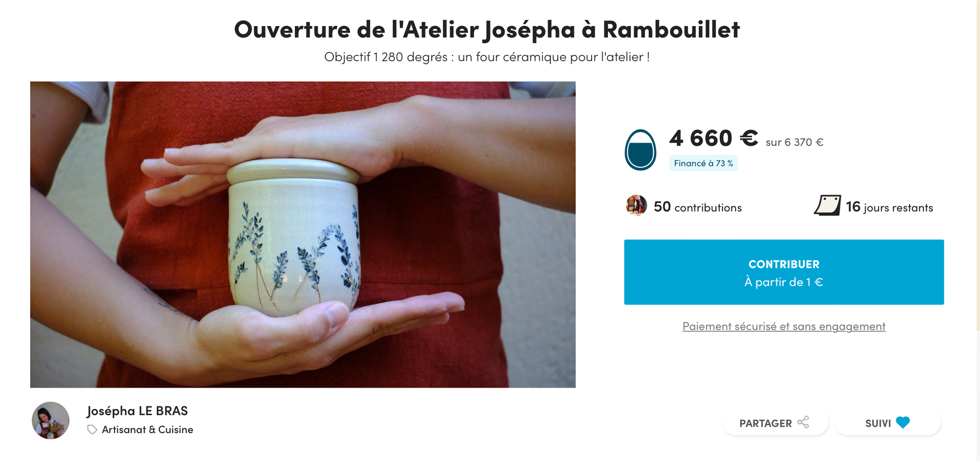Click the 4 660 € amount raised
Viewport: 980px width, 462px height.
coord(714,138)
